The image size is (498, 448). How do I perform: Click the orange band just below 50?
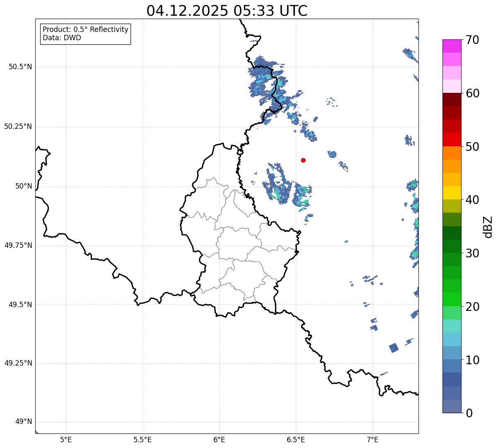(x=452, y=153)
